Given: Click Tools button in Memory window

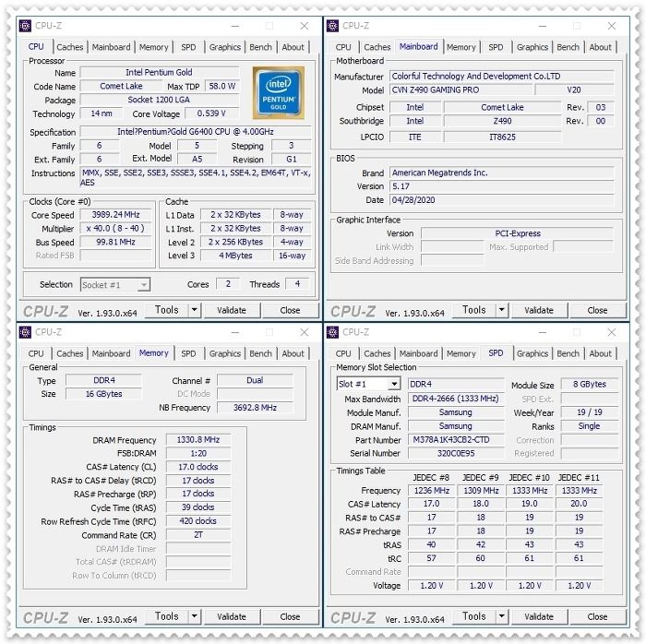Looking at the screenshot, I should point(166,616).
